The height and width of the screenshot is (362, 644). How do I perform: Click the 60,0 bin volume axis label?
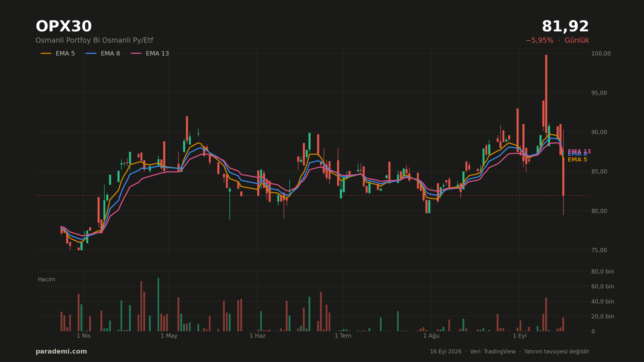(603, 286)
